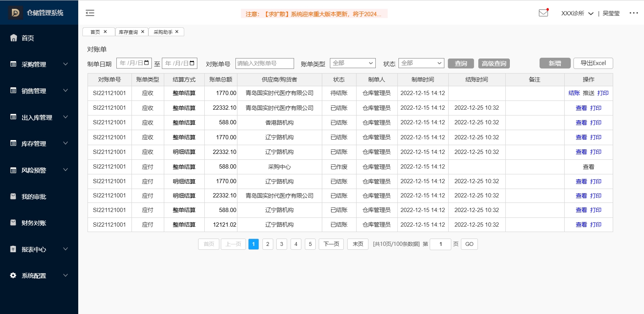Expand the 销售管理 menu chevron
644x314 pixels.
tap(66, 90)
